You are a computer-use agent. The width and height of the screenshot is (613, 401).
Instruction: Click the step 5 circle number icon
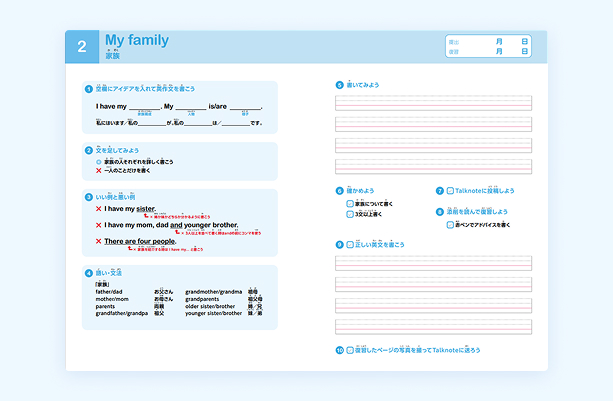pos(339,85)
